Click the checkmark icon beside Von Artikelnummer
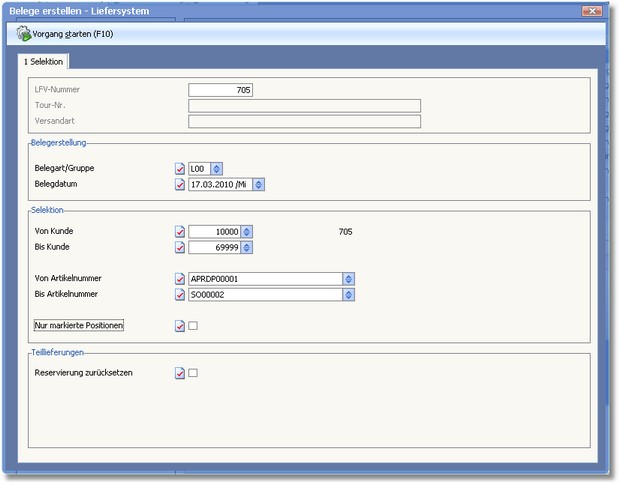The image size is (620, 485). [x=180, y=279]
